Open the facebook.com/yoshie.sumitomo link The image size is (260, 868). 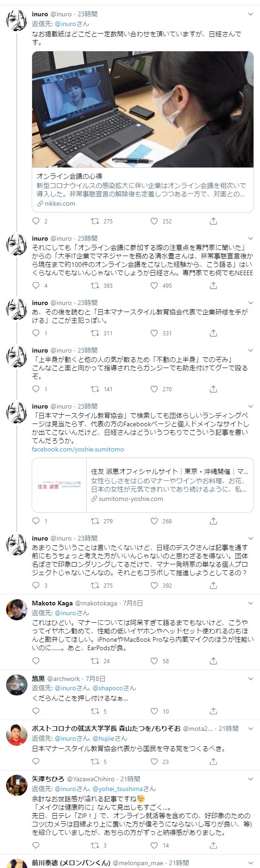(x=78, y=449)
